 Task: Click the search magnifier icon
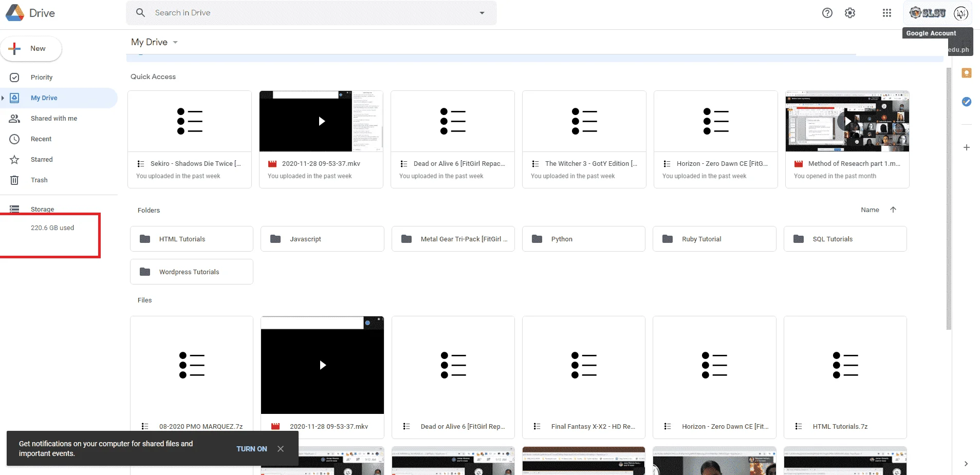point(140,13)
